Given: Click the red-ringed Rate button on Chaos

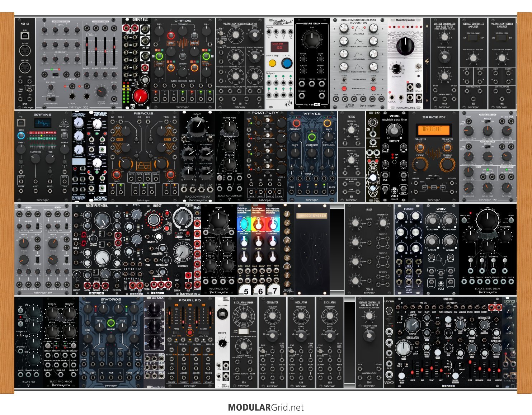Looking at the screenshot, I should click(x=171, y=36).
